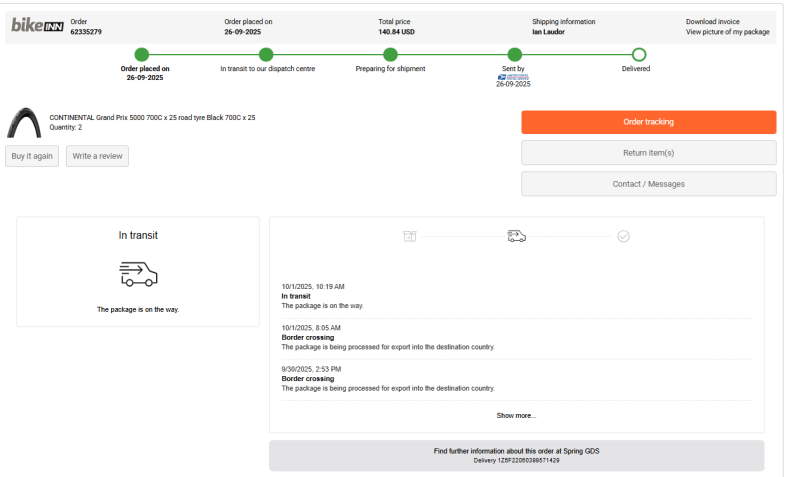The height and width of the screenshot is (477, 800).
Task: Open Contact / Messages
Action: coord(648,184)
